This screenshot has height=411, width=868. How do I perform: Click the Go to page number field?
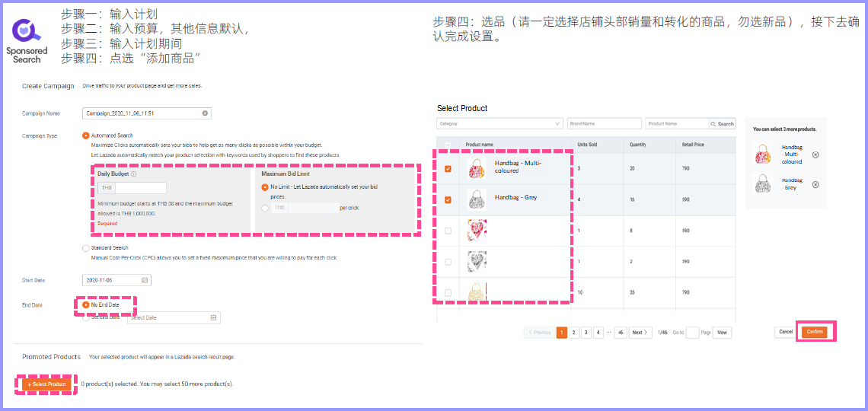(x=693, y=333)
